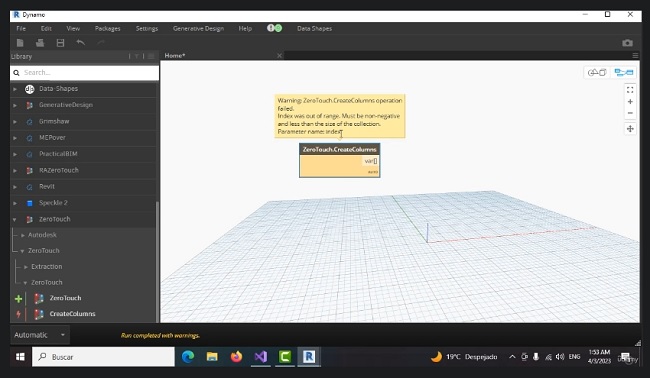650x378 pixels.
Task: Click the Undo arrow icon
Action: click(x=81, y=42)
